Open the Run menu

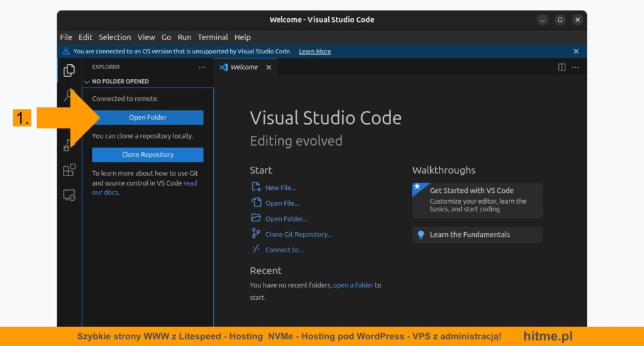[x=184, y=37]
